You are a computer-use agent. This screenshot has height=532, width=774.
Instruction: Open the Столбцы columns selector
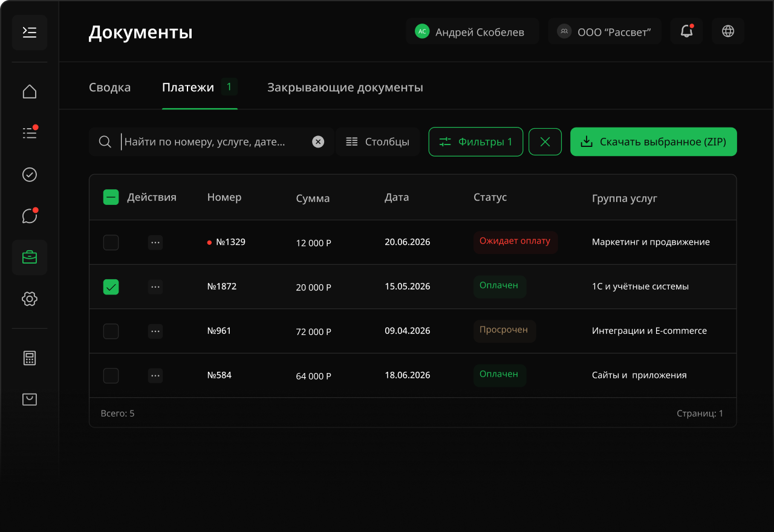pos(378,142)
